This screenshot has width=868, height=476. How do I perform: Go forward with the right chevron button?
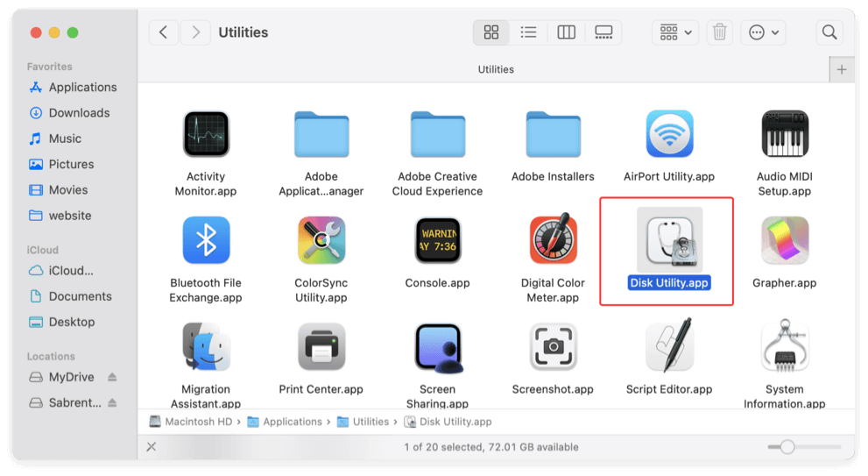coord(195,32)
